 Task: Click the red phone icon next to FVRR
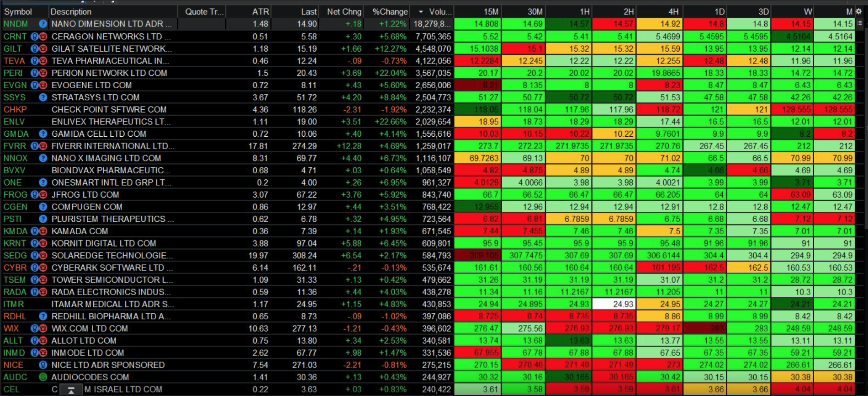tap(43, 146)
